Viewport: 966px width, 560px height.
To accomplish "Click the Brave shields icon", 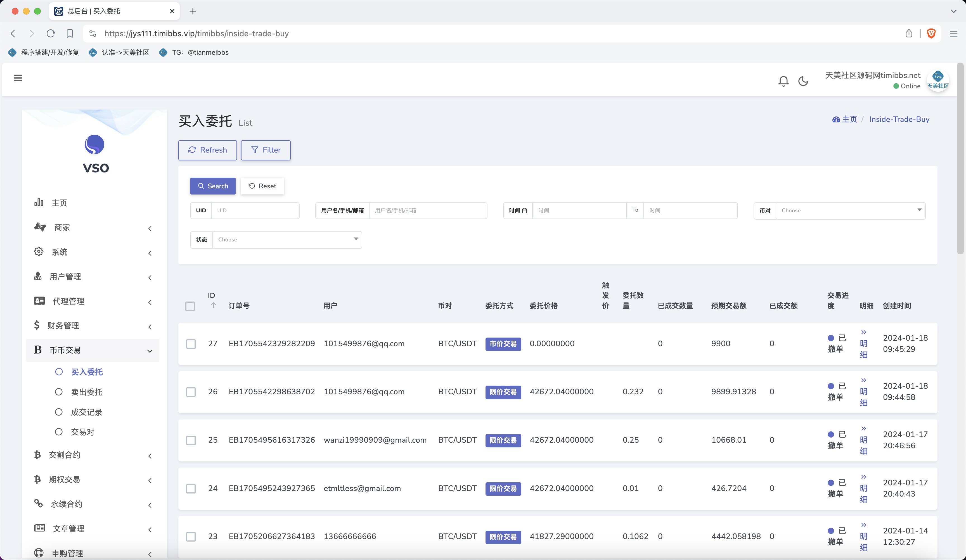I will (x=931, y=33).
